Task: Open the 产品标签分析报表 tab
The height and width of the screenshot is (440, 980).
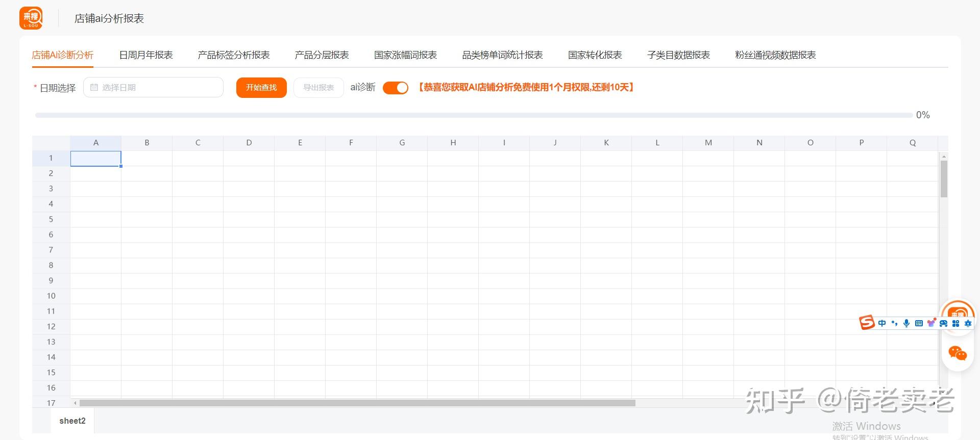Action: [234, 55]
